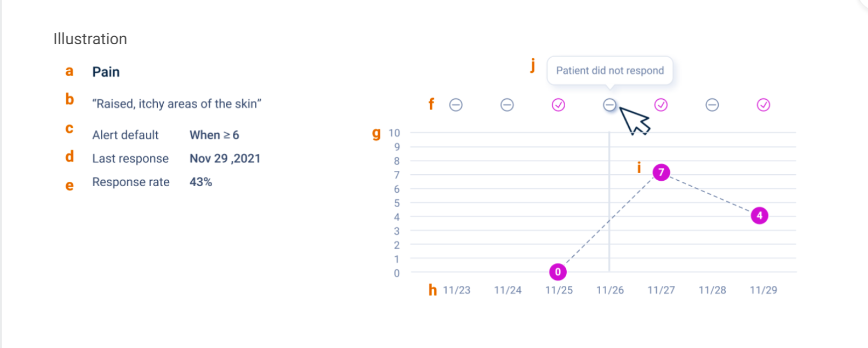The width and height of the screenshot is (868, 348).
Task: Select the responded checkmark icon above 11/25
Action: (558, 105)
